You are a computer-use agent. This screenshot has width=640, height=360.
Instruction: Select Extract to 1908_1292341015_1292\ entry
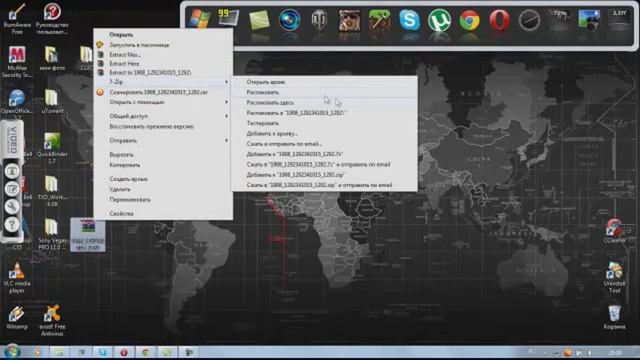coord(163,73)
